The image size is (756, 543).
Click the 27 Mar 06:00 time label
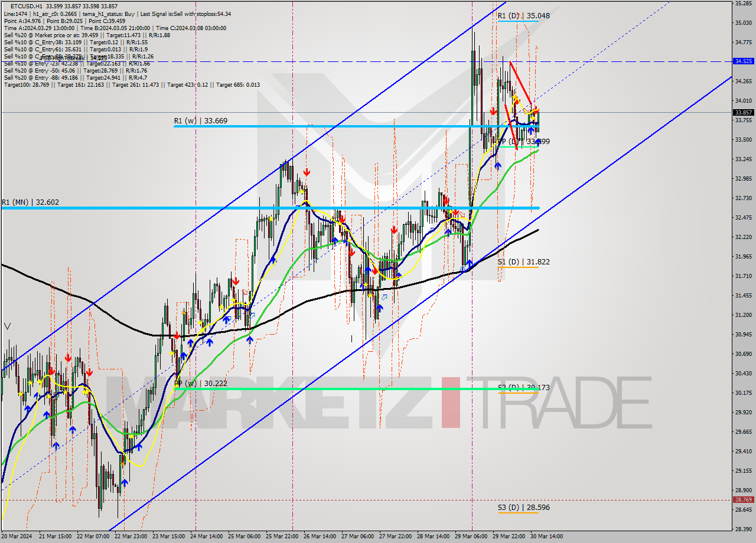[x=359, y=537]
